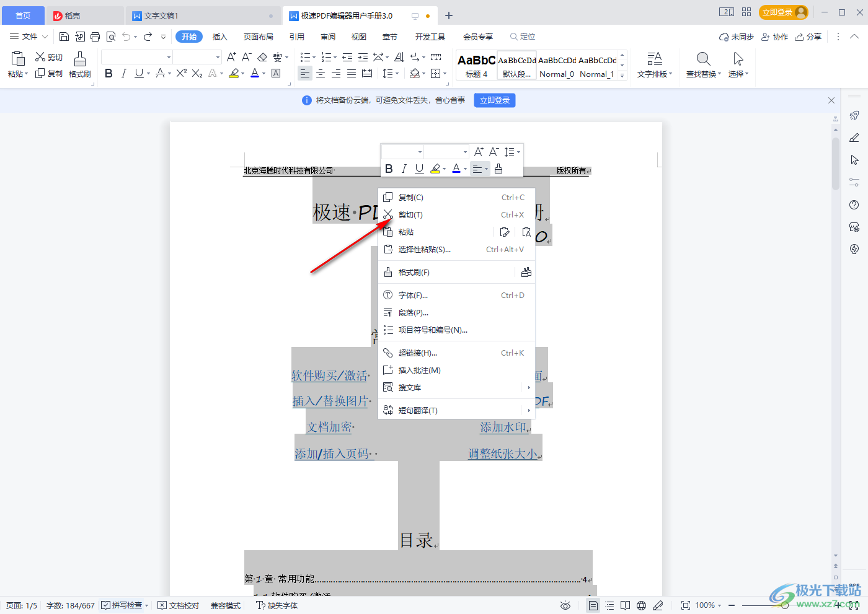This screenshot has width=868, height=614.
Task: Decrease indent in ribbon paragraph group
Action: pos(347,57)
